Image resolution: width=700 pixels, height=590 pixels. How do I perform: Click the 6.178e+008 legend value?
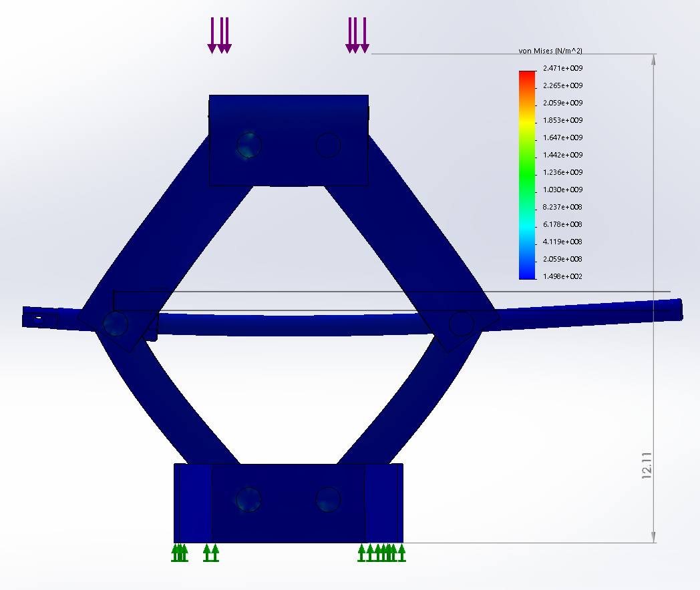(562, 224)
